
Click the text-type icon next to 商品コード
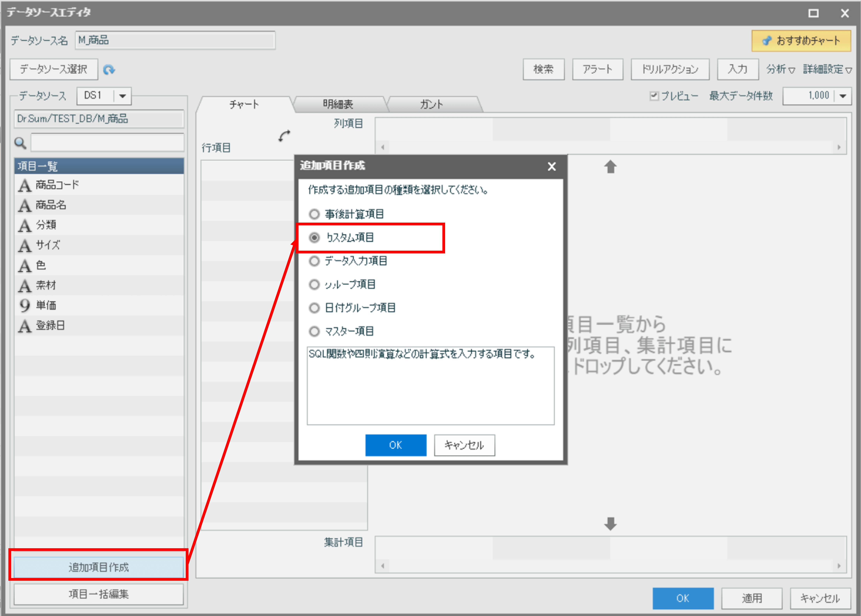[25, 185]
